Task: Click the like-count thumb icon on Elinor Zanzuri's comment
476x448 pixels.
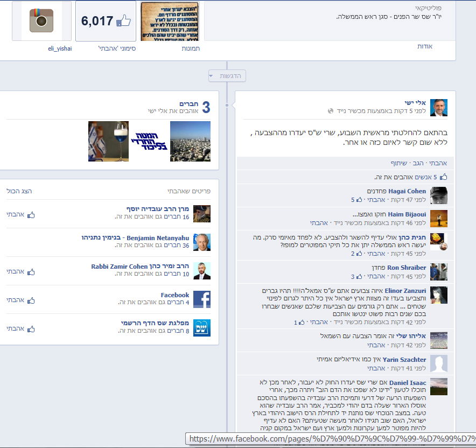Action: click(x=301, y=321)
